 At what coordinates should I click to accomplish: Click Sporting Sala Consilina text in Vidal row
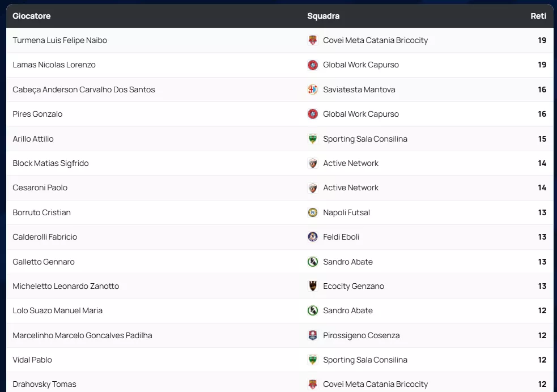point(365,360)
